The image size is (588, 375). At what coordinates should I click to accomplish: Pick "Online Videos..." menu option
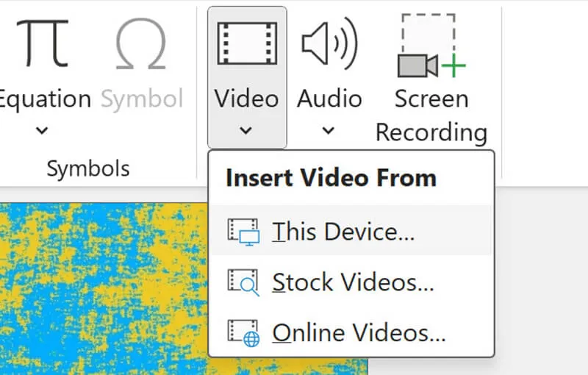point(359,333)
